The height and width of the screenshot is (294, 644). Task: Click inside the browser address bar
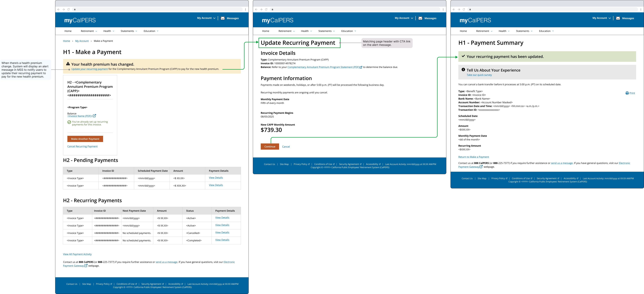tap(125, 9)
